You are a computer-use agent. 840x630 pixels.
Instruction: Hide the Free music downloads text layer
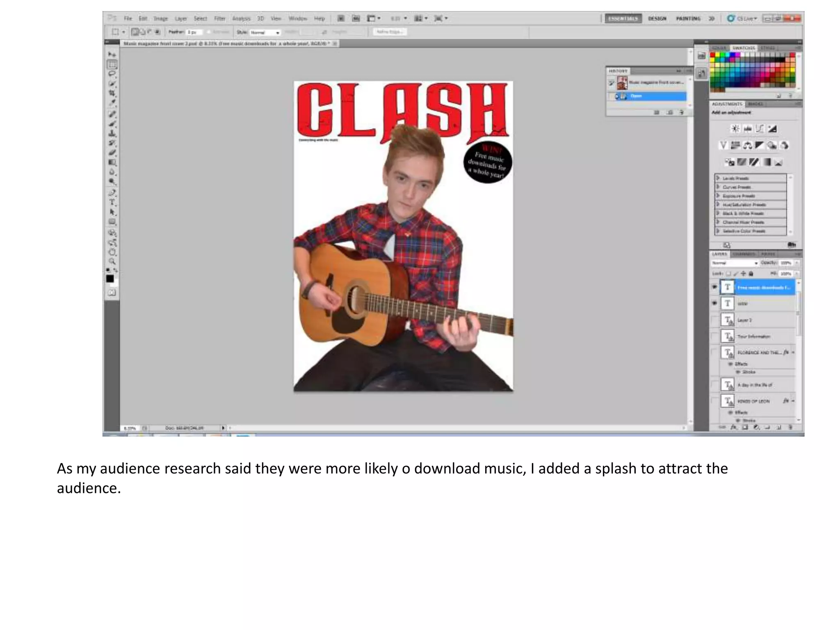(x=714, y=287)
